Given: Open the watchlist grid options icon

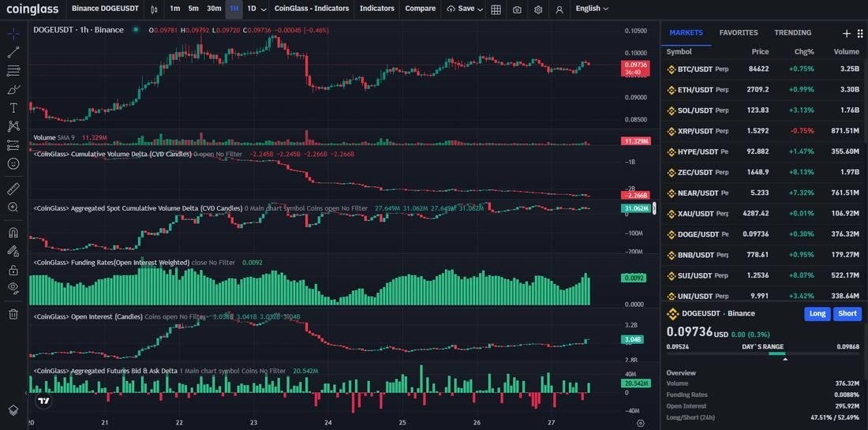Looking at the screenshot, I should (x=859, y=34).
